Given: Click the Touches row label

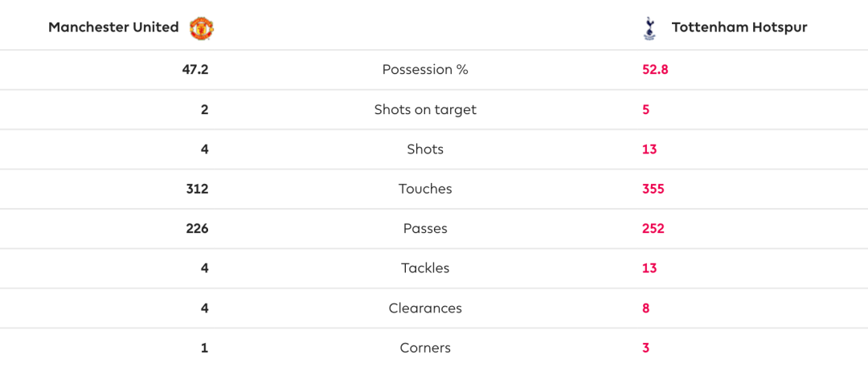Looking at the screenshot, I should [425, 189].
